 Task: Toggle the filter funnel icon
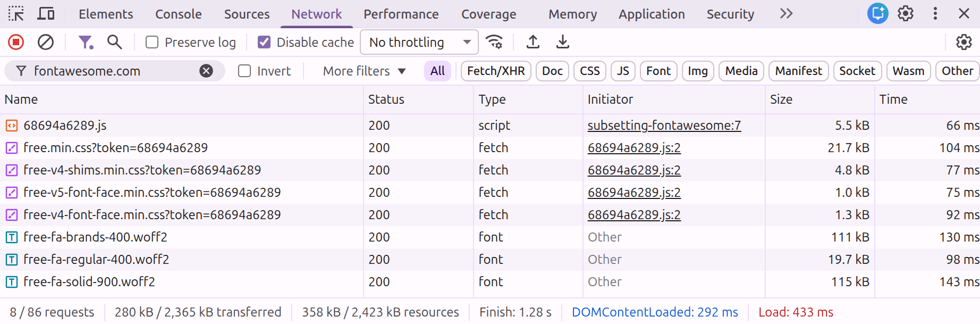[x=85, y=42]
